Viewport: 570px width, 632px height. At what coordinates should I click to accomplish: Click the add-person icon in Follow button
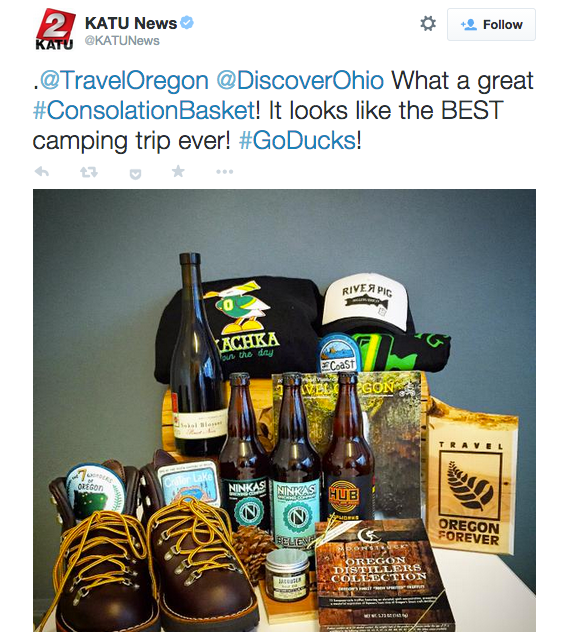click(468, 25)
